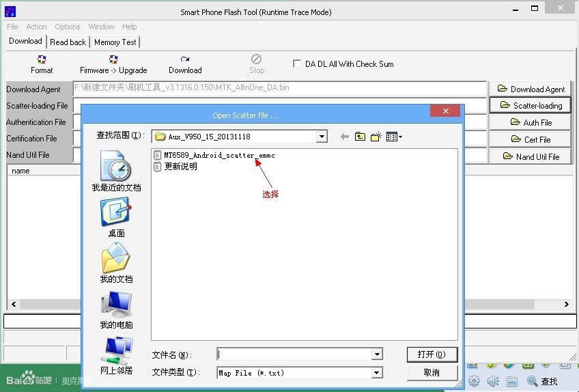The width and height of the screenshot is (579, 392).
Task: Click the Download Agent browse button
Action: click(531, 89)
